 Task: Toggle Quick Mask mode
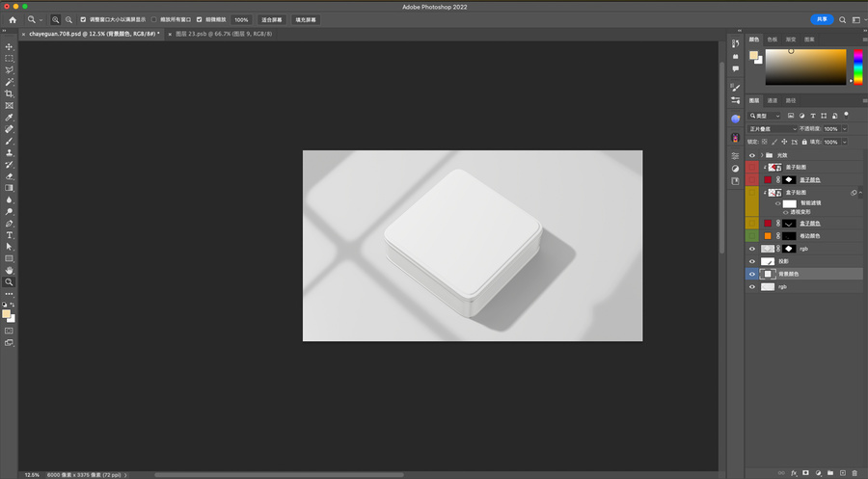(9, 331)
